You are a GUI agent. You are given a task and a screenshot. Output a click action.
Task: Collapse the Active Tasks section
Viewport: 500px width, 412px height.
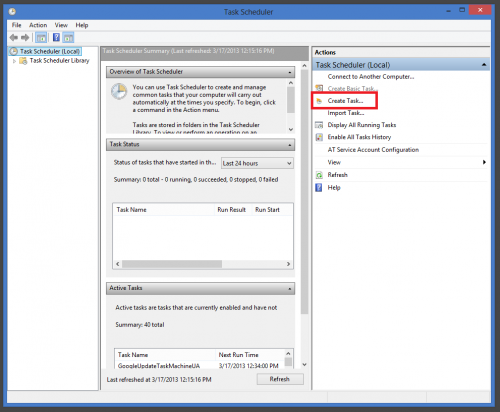coord(290,288)
